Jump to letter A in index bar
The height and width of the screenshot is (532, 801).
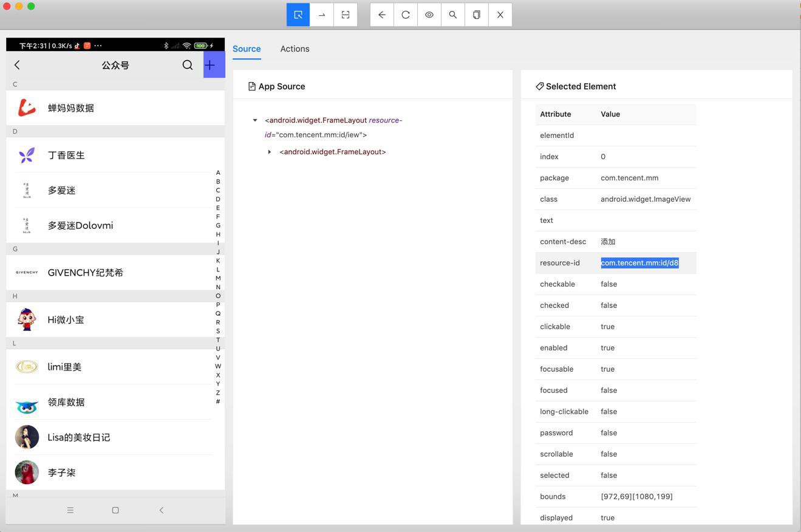[218, 172]
